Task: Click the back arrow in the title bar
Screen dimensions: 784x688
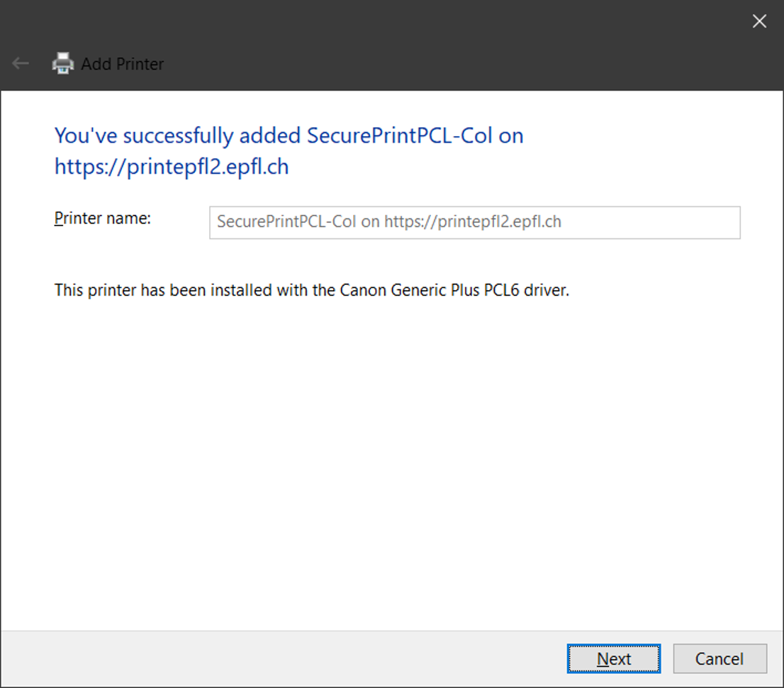Action: [21, 64]
